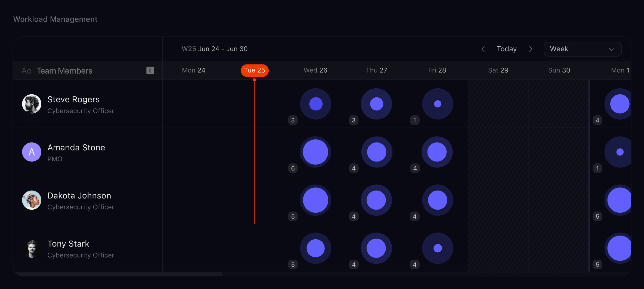The image size is (644, 289).
Task: Open Steve Rogers' avatar photo
Action: (32, 104)
